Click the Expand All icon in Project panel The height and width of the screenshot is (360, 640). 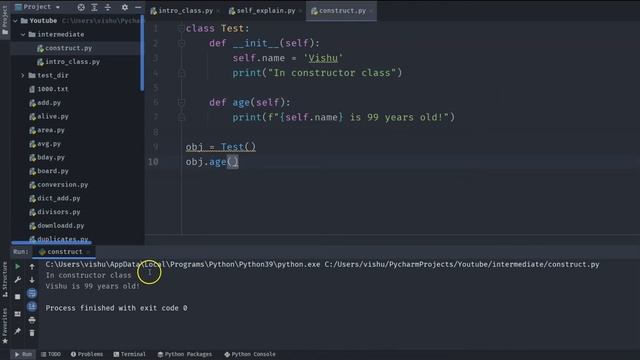[94, 7]
